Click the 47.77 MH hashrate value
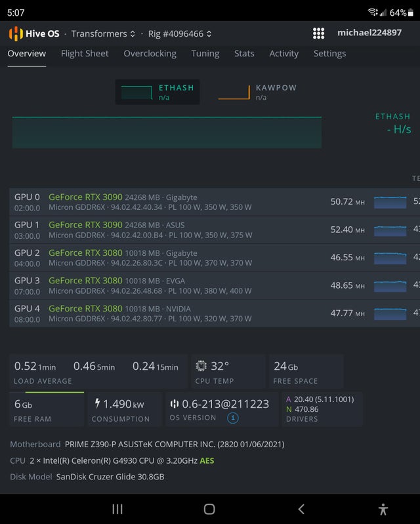Image resolution: width=420 pixels, height=524 pixels. click(347, 313)
